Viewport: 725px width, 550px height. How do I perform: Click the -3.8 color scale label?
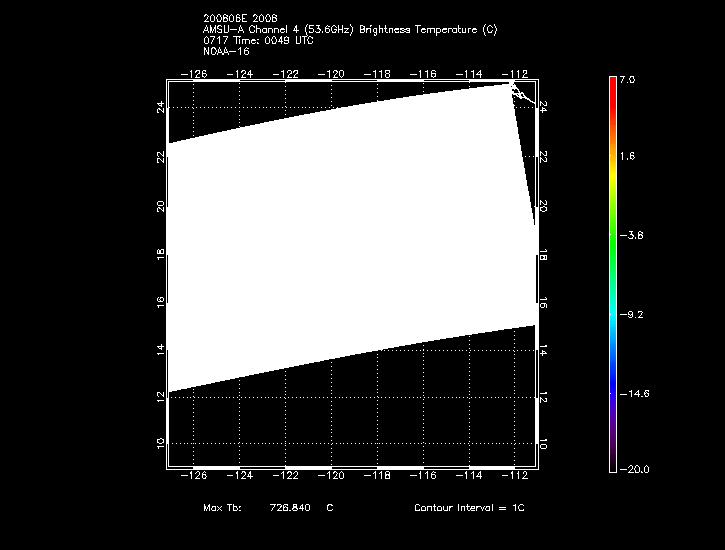pos(632,236)
